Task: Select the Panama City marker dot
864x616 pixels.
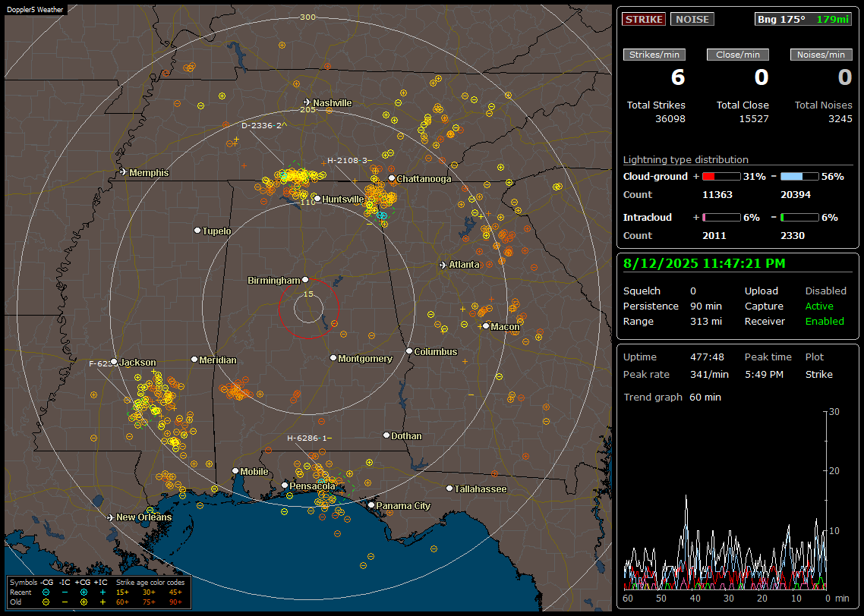Action: [371, 504]
